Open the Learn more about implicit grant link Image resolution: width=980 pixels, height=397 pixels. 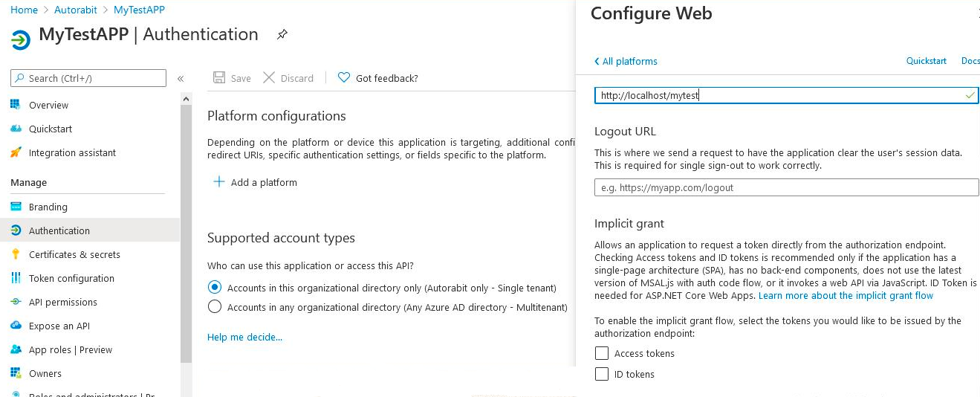pos(846,296)
